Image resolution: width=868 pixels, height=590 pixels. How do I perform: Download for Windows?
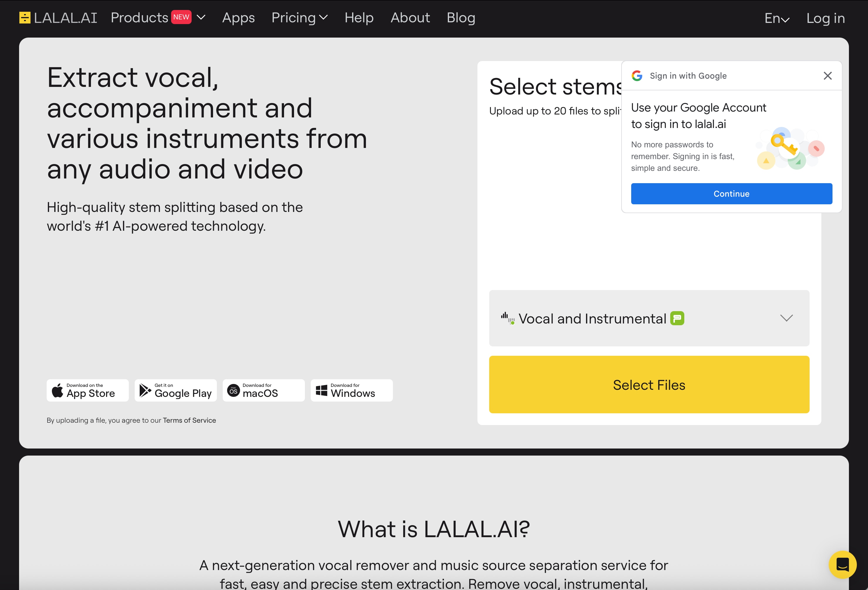(352, 390)
